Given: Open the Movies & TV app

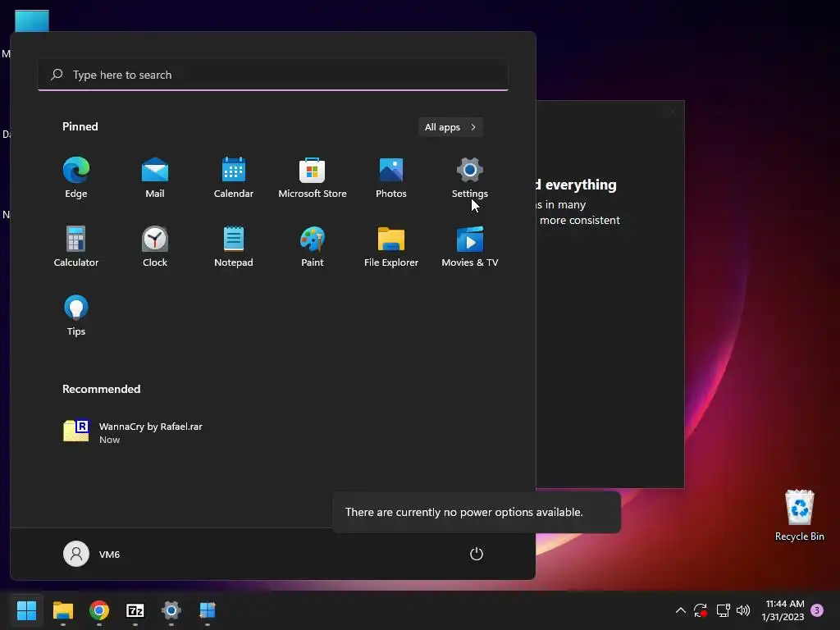Looking at the screenshot, I should (x=470, y=246).
